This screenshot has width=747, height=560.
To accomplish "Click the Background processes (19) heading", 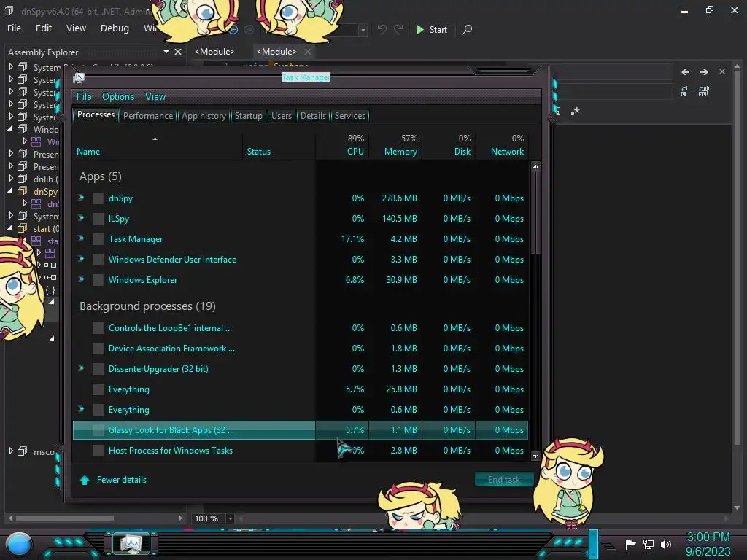I will (x=147, y=306).
